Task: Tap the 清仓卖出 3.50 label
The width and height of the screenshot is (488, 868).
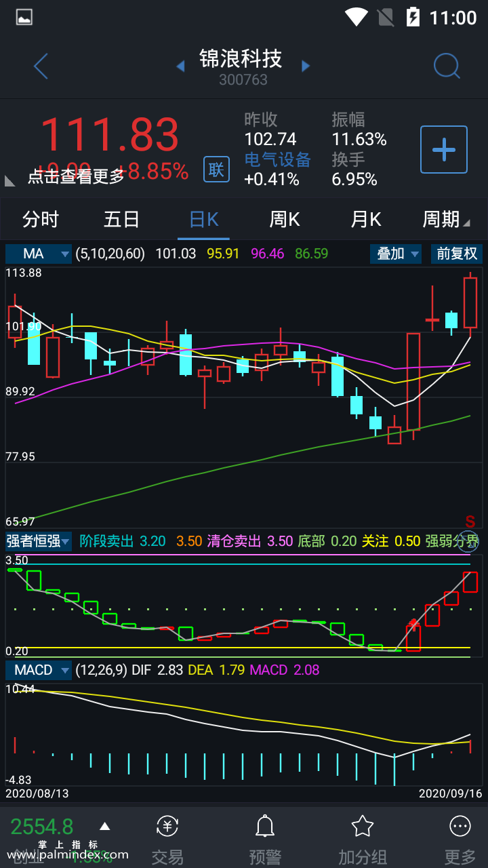Action: pyautogui.click(x=250, y=541)
